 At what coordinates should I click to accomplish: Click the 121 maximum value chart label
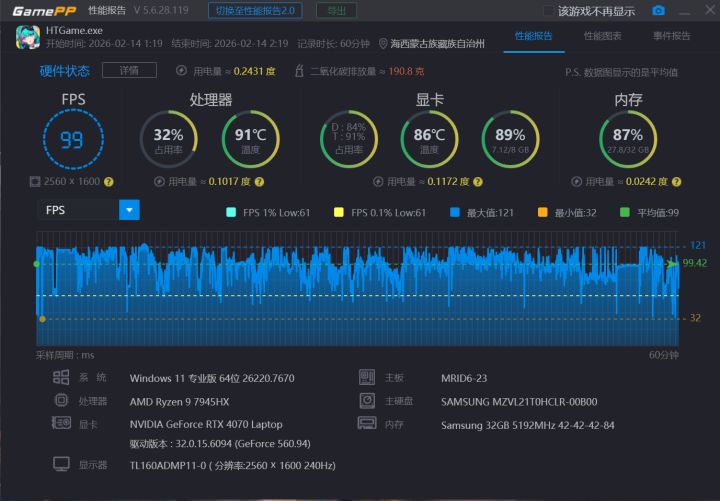(x=698, y=245)
